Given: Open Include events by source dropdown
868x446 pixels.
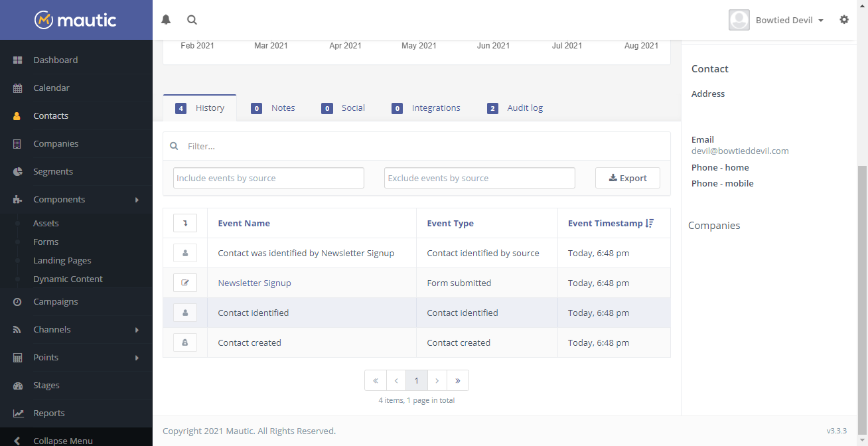Looking at the screenshot, I should (x=269, y=178).
